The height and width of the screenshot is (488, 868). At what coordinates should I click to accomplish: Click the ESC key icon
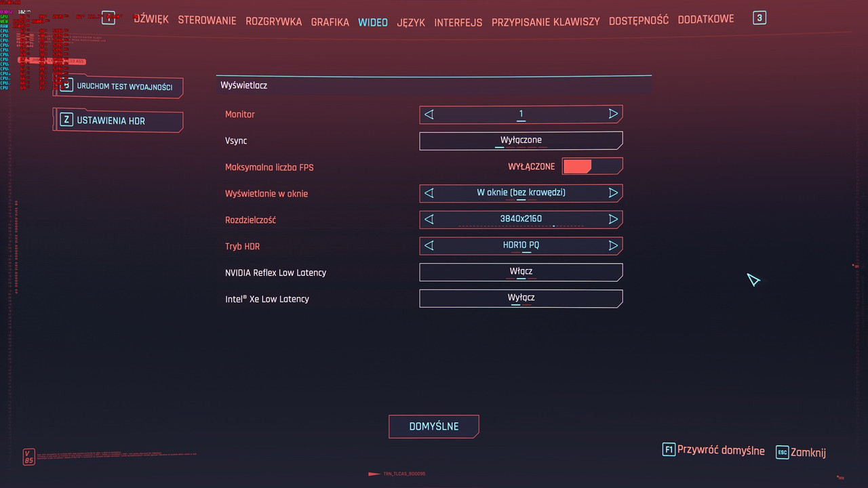pyautogui.click(x=782, y=452)
